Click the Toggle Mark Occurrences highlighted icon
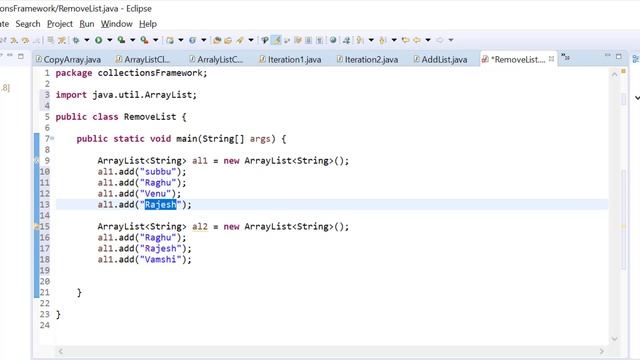This screenshot has width=640, height=360. click(x=276, y=40)
